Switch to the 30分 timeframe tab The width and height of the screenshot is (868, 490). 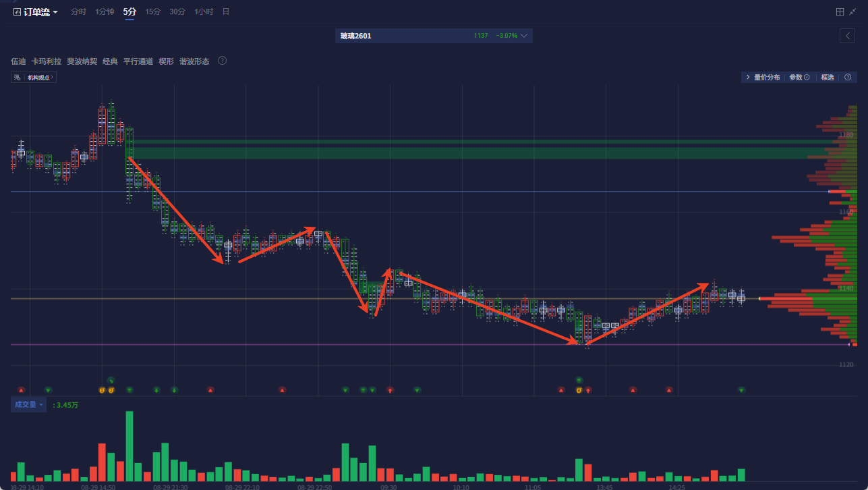click(177, 12)
